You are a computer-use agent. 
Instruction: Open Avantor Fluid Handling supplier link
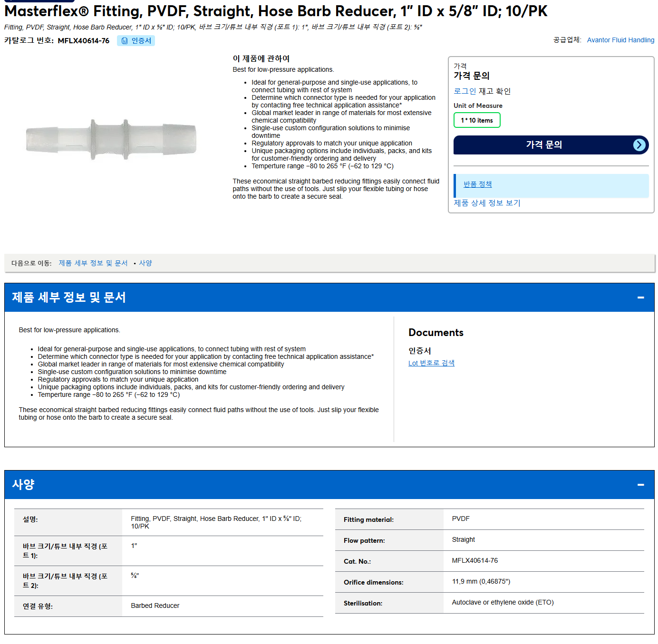point(620,40)
